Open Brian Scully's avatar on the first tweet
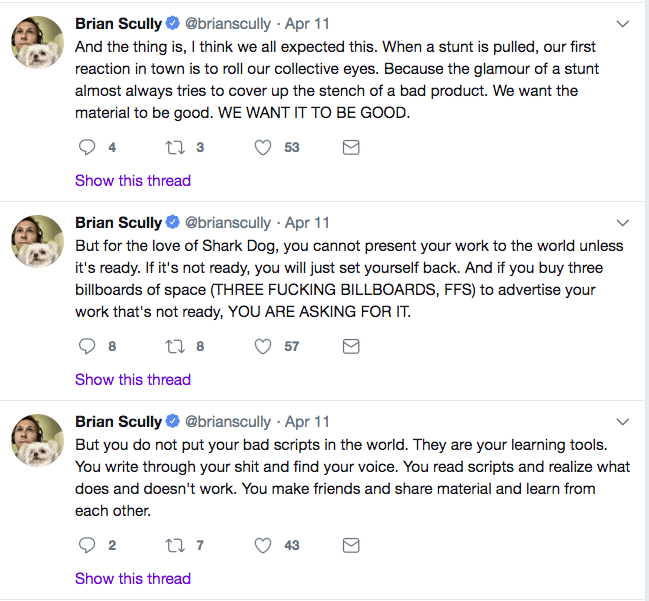The width and height of the screenshot is (649, 601). tap(37, 42)
